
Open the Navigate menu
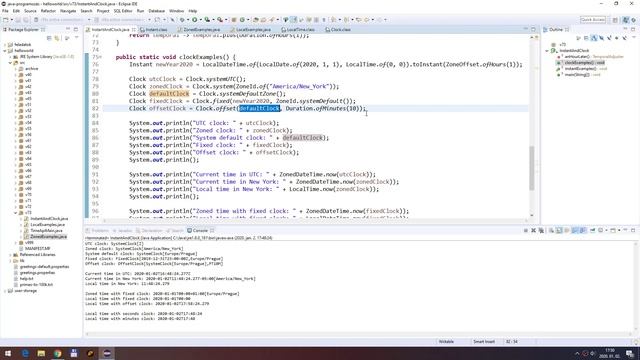(68, 11)
